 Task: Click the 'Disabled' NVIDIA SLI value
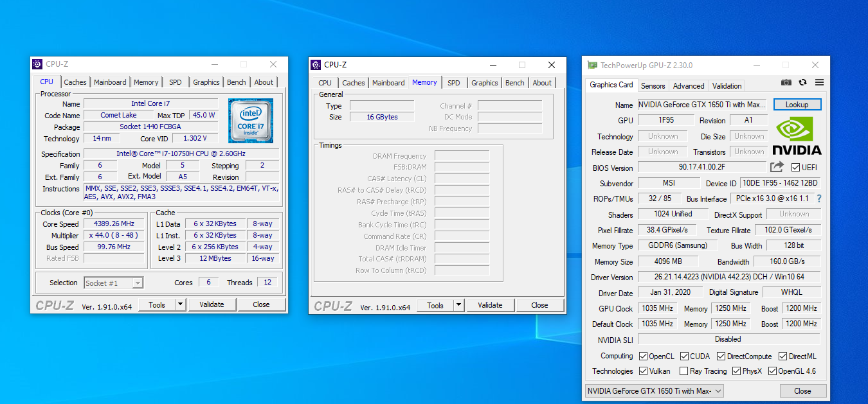pos(729,339)
